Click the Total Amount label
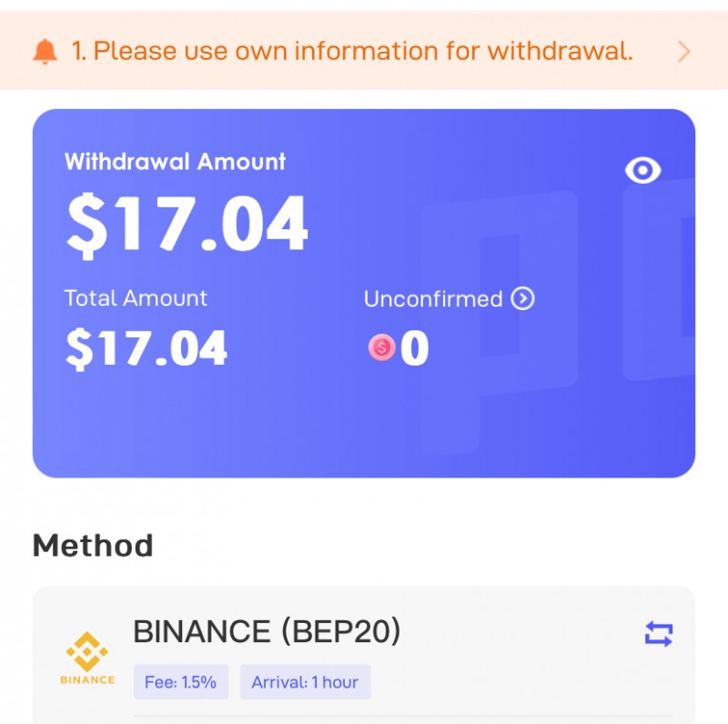Image resolution: width=728 pixels, height=724 pixels. coord(136,298)
